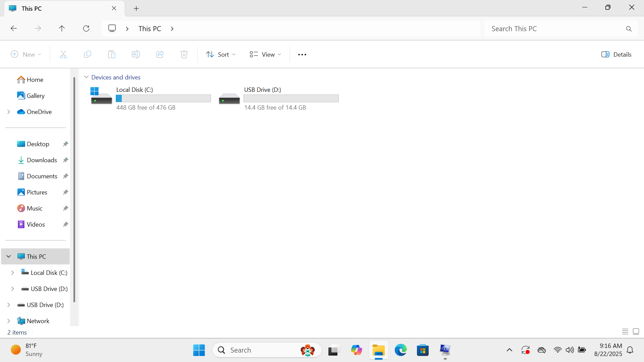Collapse the Devices and drives group
The width and height of the screenshot is (644, 362).
pyautogui.click(x=86, y=77)
